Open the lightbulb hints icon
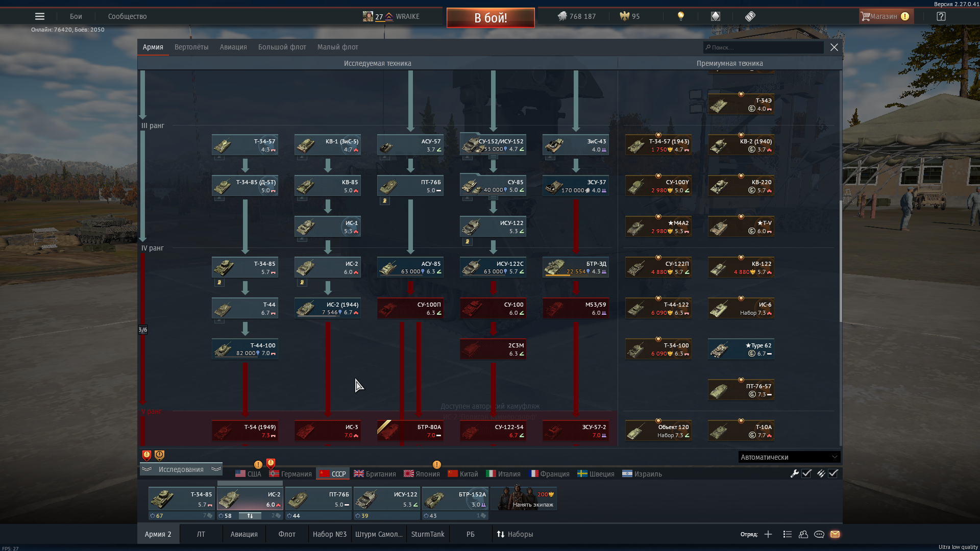 pyautogui.click(x=680, y=16)
